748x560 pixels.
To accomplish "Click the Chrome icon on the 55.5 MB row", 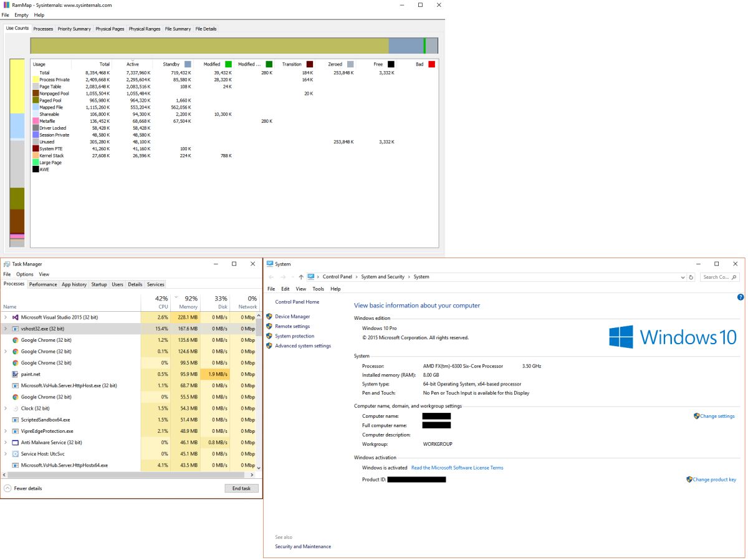I will pos(15,397).
